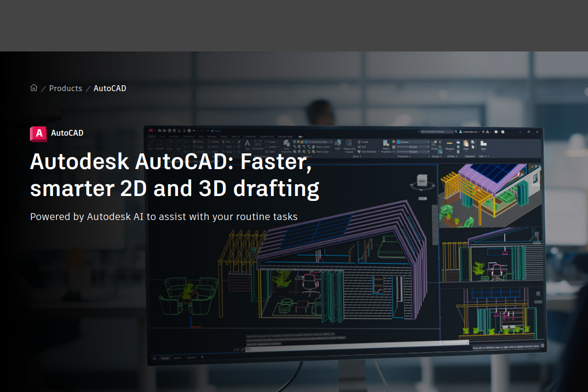Select the AutoCAD breadcrumb item
The image size is (588, 392).
(110, 88)
